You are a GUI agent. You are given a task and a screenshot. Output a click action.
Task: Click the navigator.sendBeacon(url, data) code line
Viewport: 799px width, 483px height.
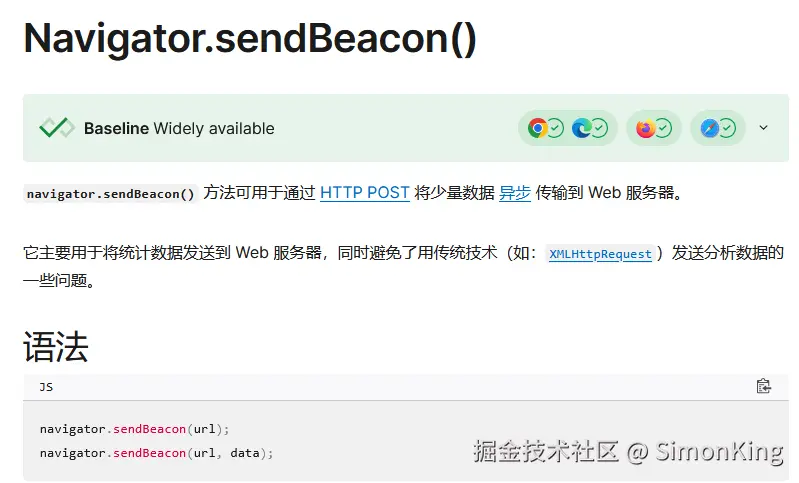[156, 453]
